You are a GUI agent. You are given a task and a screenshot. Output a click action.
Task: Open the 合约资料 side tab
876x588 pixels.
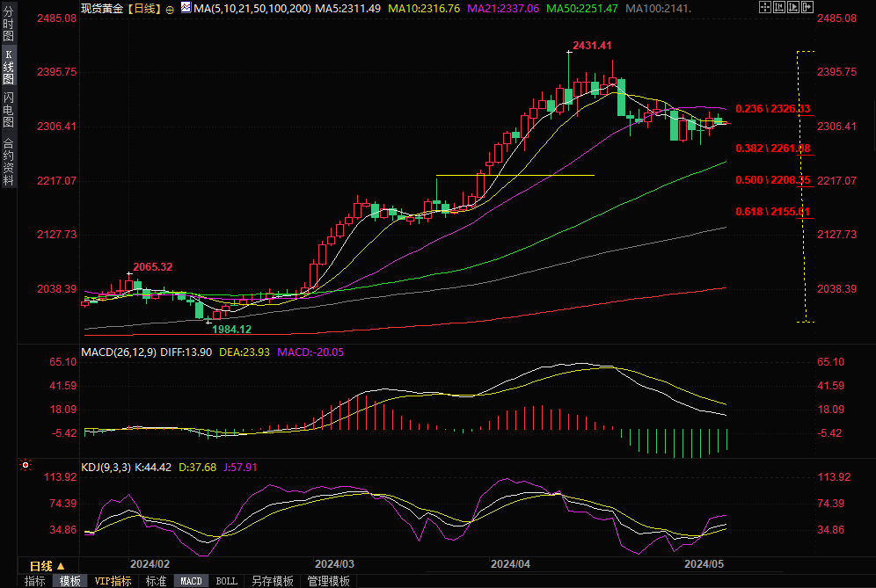(8, 162)
